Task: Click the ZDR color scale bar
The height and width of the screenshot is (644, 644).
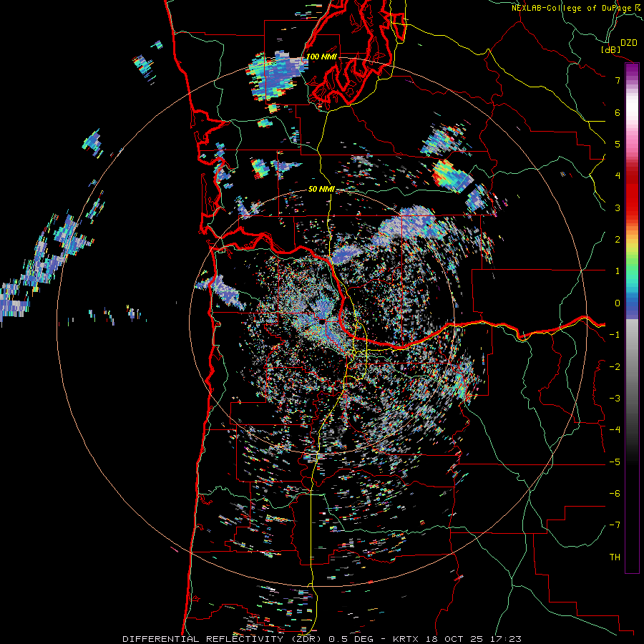Action: point(632,318)
